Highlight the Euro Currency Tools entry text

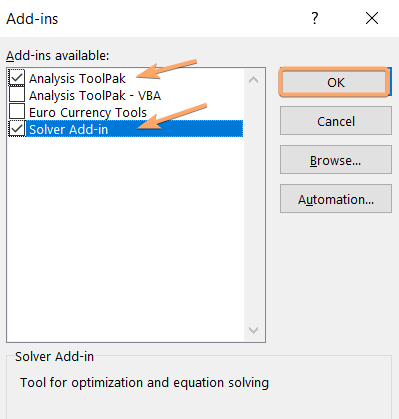(88, 113)
